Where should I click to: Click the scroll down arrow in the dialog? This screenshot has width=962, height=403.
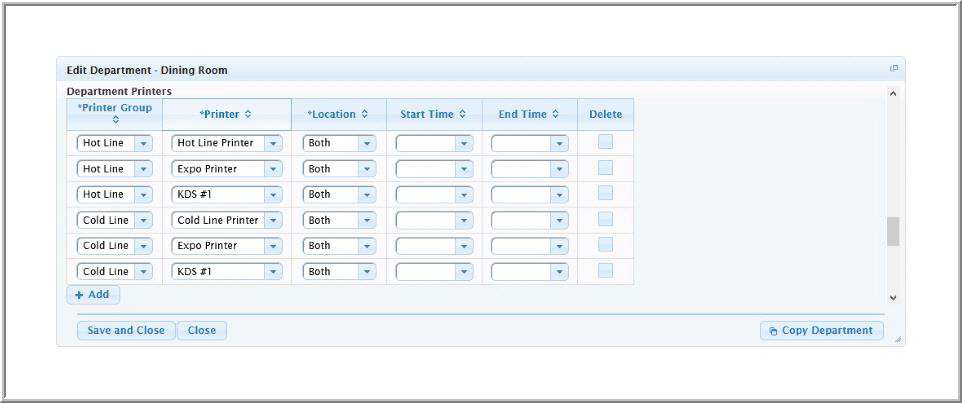pyautogui.click(x=893, y=297)
